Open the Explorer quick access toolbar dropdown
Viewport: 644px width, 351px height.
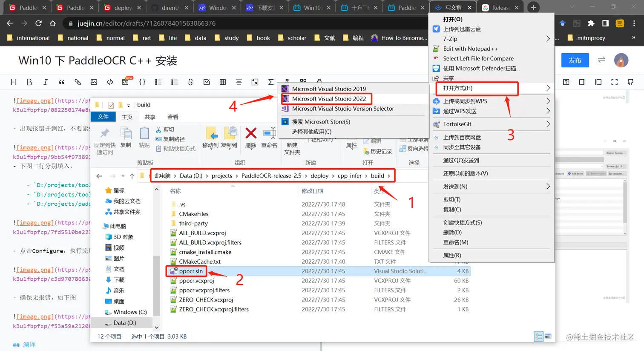pos(129,105)
